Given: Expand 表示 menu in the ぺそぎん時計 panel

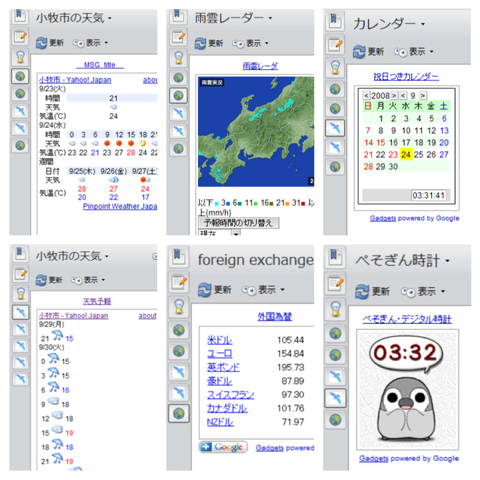Looking at the screenshot, I should coord(423,292).
